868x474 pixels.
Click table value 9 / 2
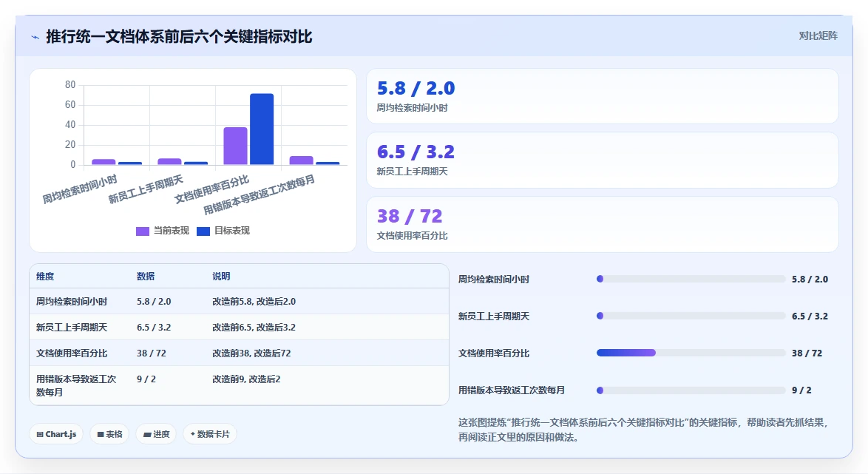(146, 379)
